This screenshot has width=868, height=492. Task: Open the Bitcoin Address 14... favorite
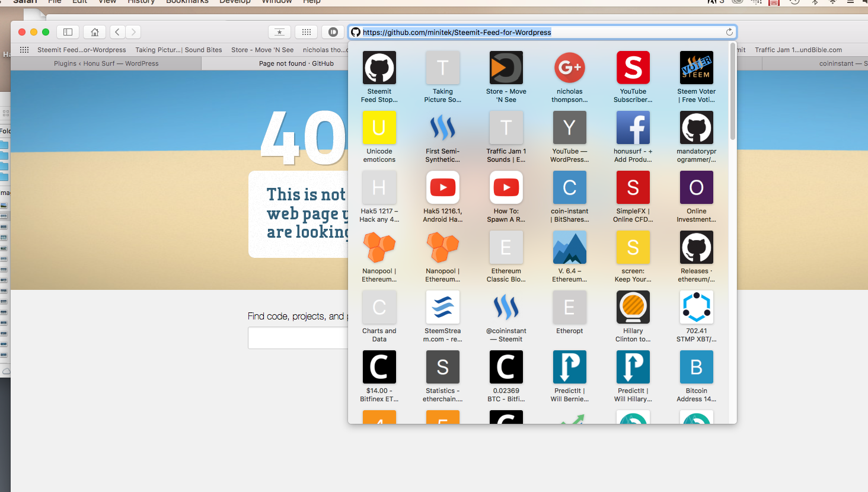(x=697, y=367)
